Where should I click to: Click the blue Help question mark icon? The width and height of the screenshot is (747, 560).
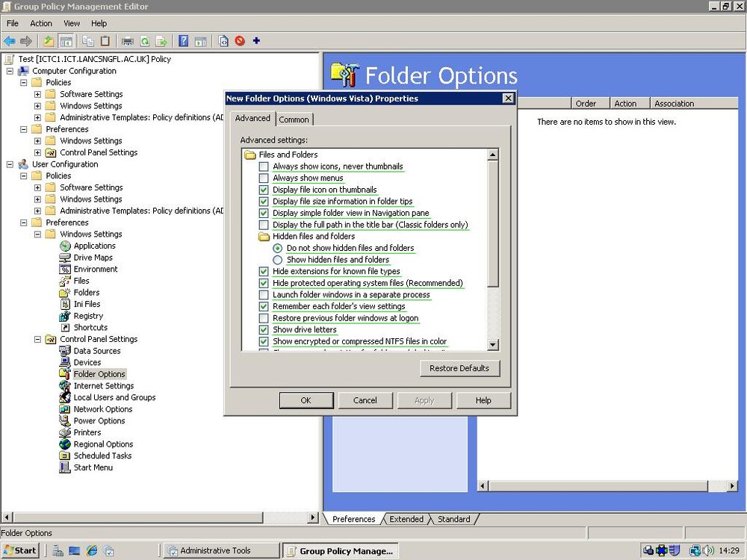pos(184,41)
